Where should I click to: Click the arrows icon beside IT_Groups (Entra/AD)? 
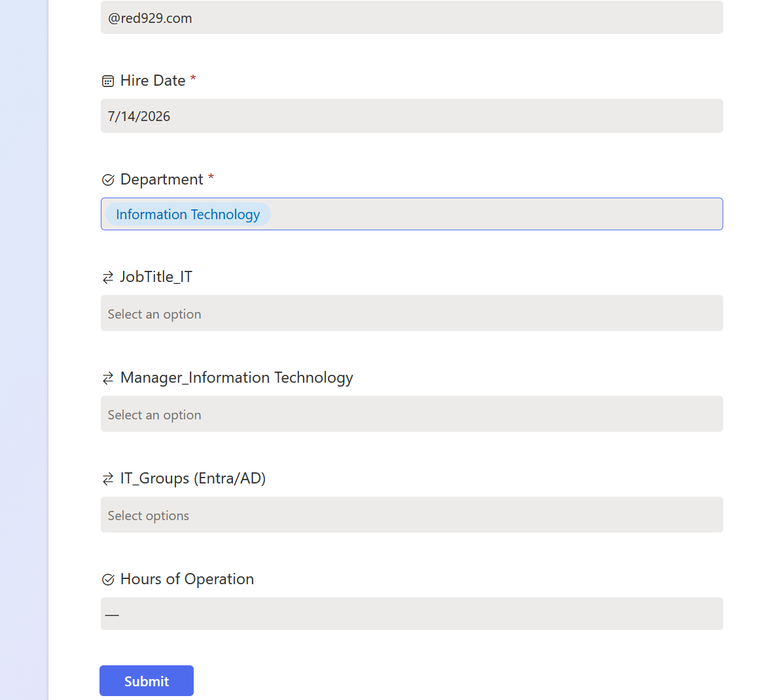click(x=108, y=480)
